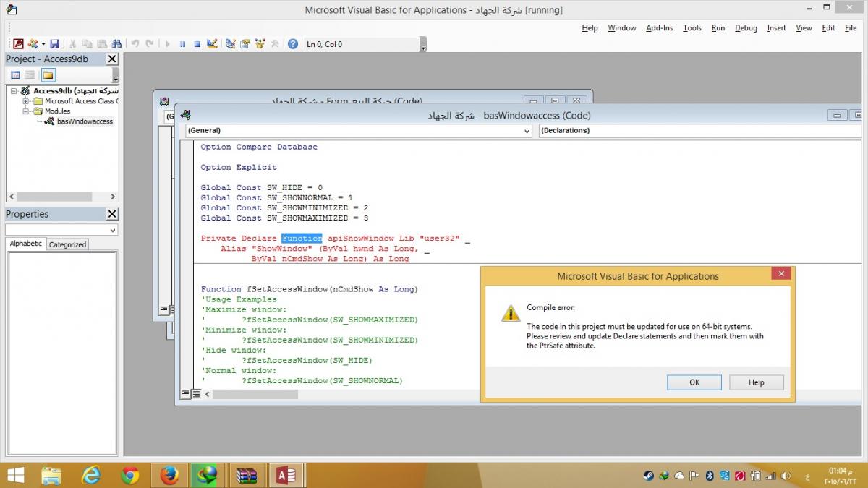Click the Paste toolbar icon
The height and width of the screenshot is (488, 868).
pyautogui.click(x=102, y=44)
